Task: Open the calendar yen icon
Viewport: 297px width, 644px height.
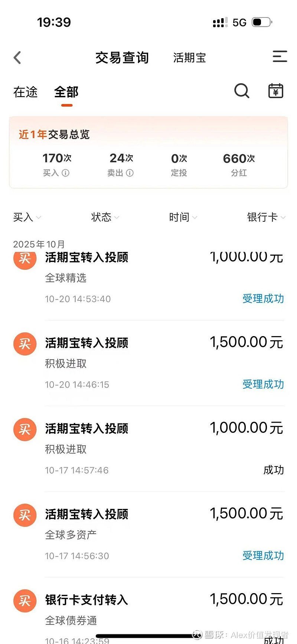Action: click(x=275, y=91)
